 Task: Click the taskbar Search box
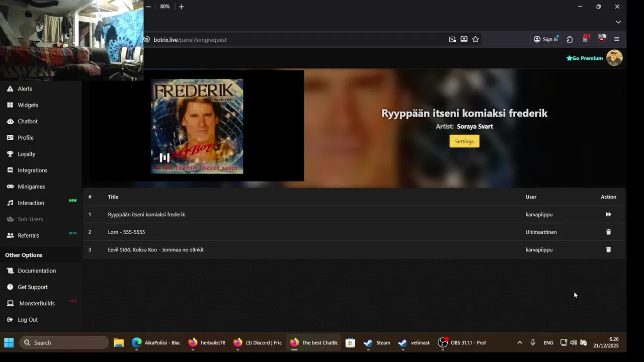pos(64,343)
